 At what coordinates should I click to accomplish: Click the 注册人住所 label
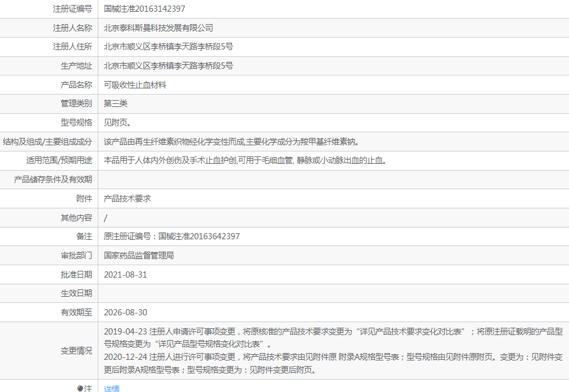coord(72,47)
